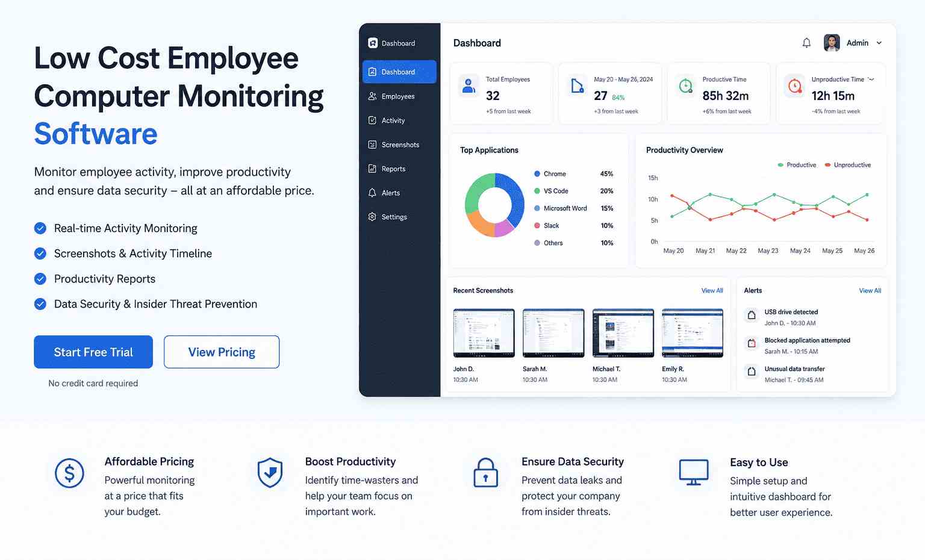
Task: Click "Unusual data transfer" alert text
Action: (x=794, y=369)
